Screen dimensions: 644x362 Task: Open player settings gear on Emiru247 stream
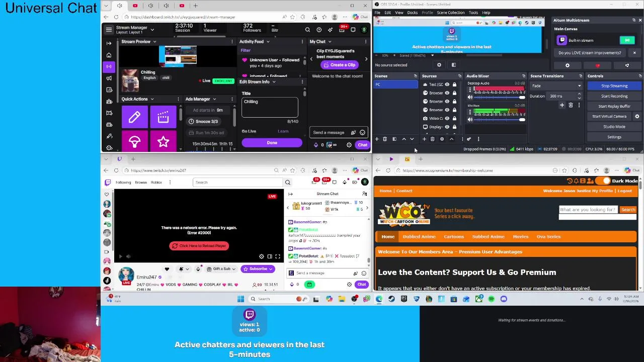pos(261,256)
